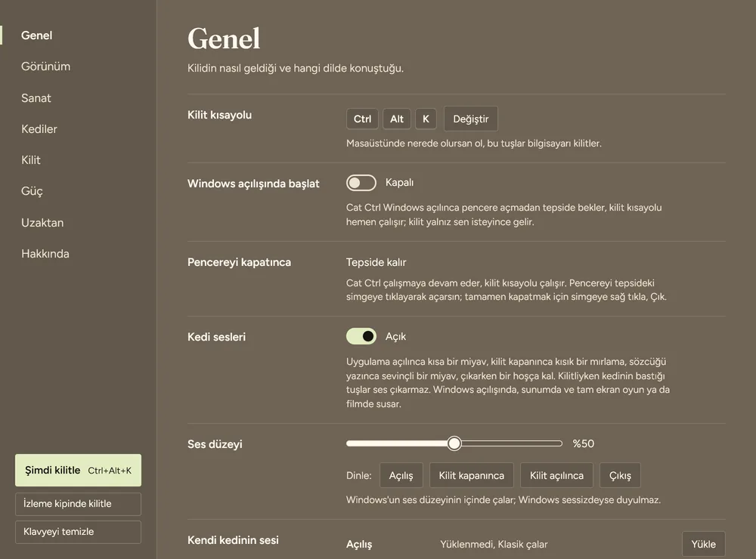Click İzleme kipinde kilitle

tap(78, 504)
